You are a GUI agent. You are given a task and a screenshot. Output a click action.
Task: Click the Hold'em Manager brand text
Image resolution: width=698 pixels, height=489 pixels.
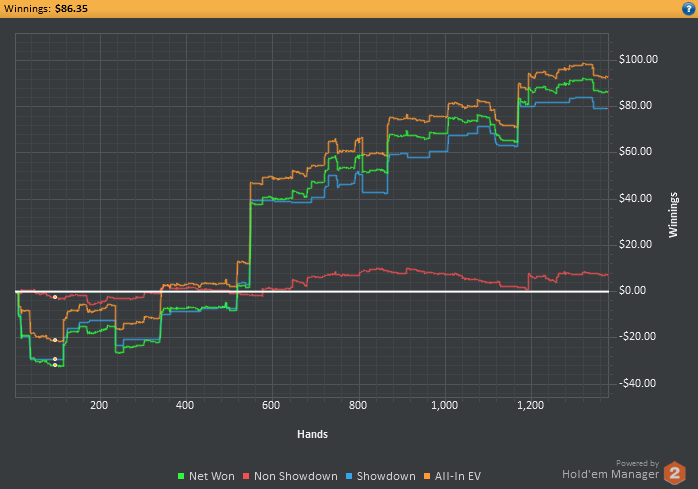point(610,474)
